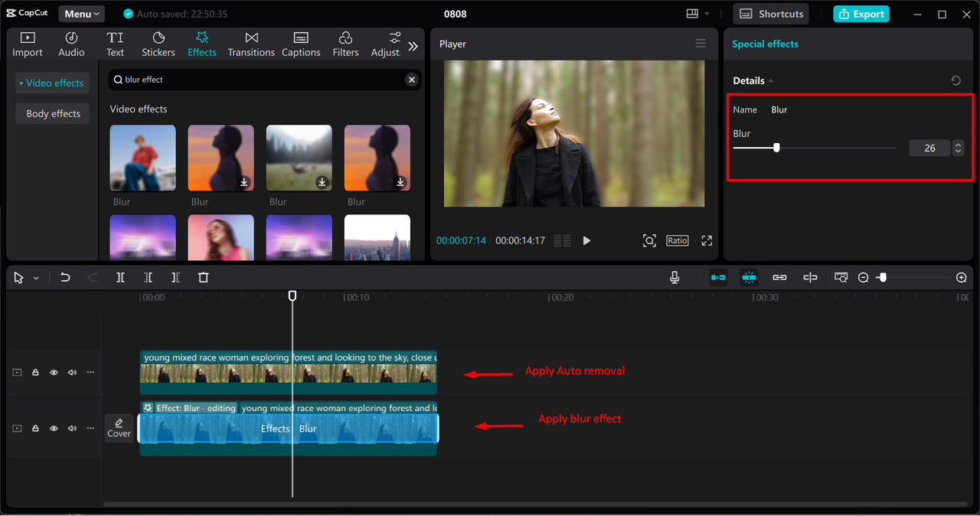This screenshot has width=980, height=516.
Task: Open the Import tab
Action: pyautogui.click(x=28, y=44)
